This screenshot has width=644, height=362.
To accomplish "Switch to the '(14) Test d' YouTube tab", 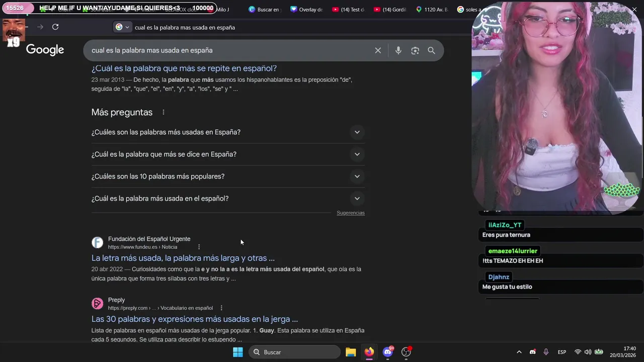I will [348, 10].
